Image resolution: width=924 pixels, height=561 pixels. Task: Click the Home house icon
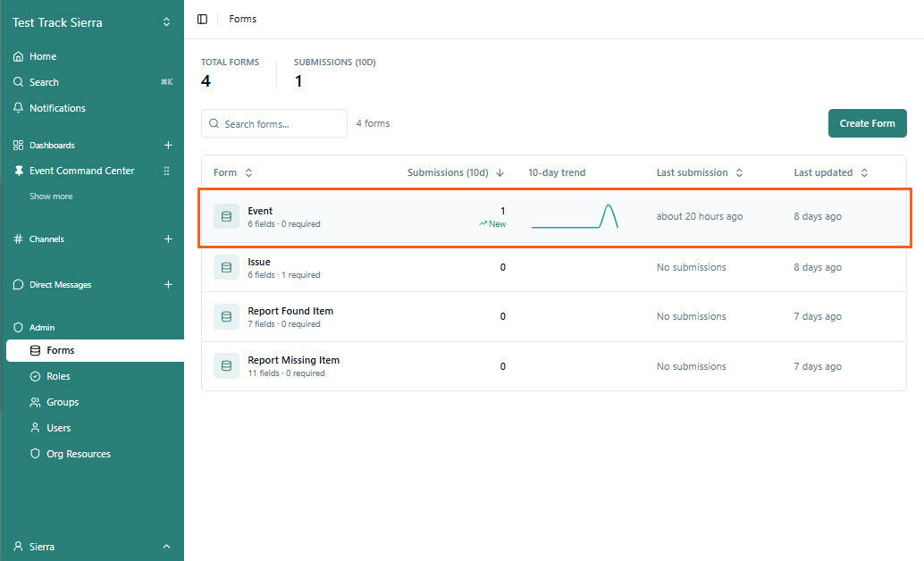[x=18, y=56]
